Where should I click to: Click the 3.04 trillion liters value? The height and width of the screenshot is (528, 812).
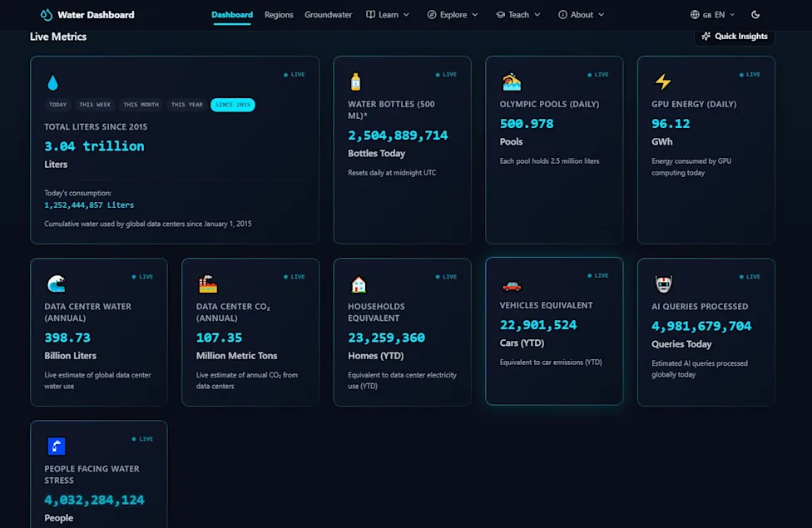coord(94,146)
